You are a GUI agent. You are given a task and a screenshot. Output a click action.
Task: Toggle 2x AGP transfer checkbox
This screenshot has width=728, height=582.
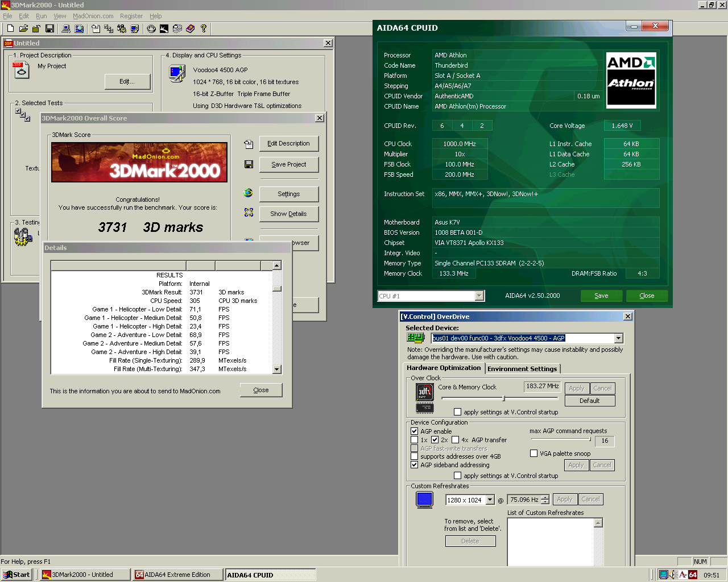pyautogui.click(x=435, y=440)
